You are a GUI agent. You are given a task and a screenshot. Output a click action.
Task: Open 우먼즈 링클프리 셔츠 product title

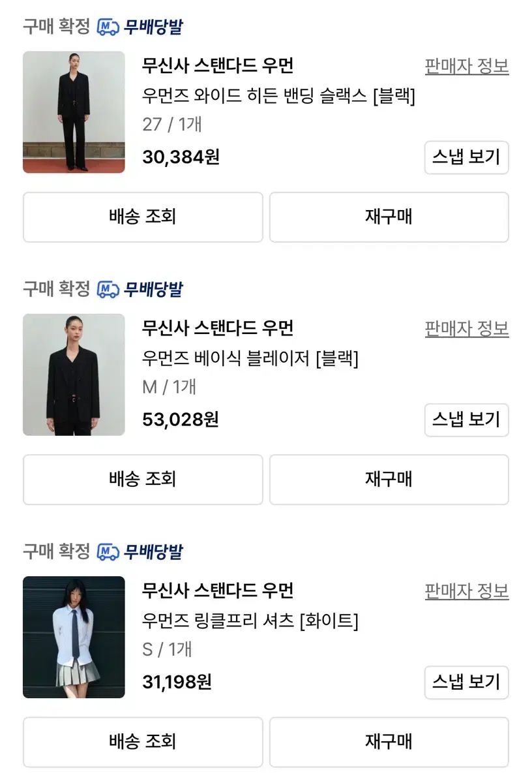250,621
